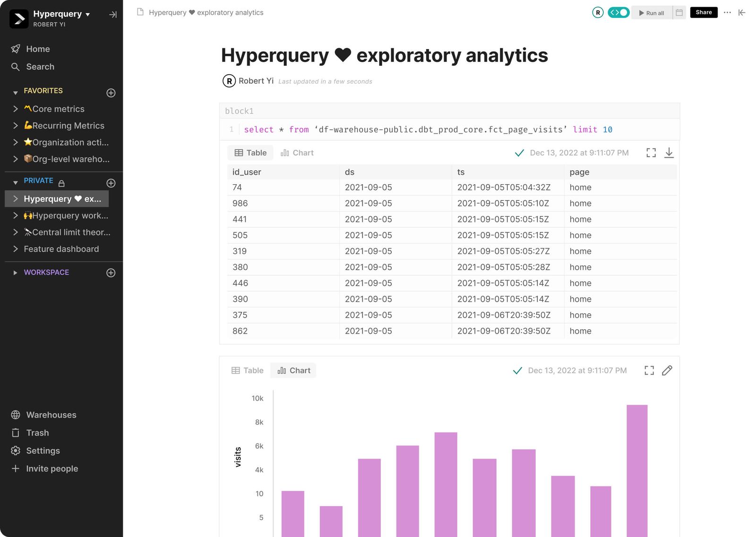Switch the results view to Chart mode

297,153
